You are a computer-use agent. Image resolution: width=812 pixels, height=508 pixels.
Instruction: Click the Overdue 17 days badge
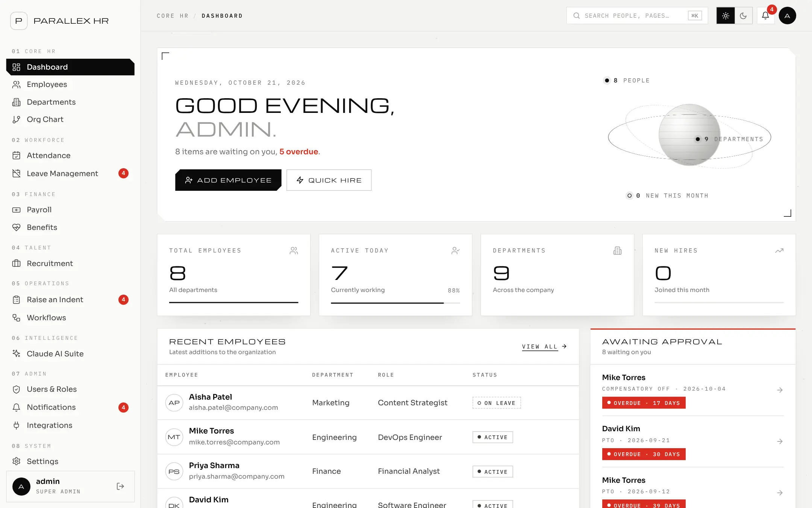click(644, 403)
